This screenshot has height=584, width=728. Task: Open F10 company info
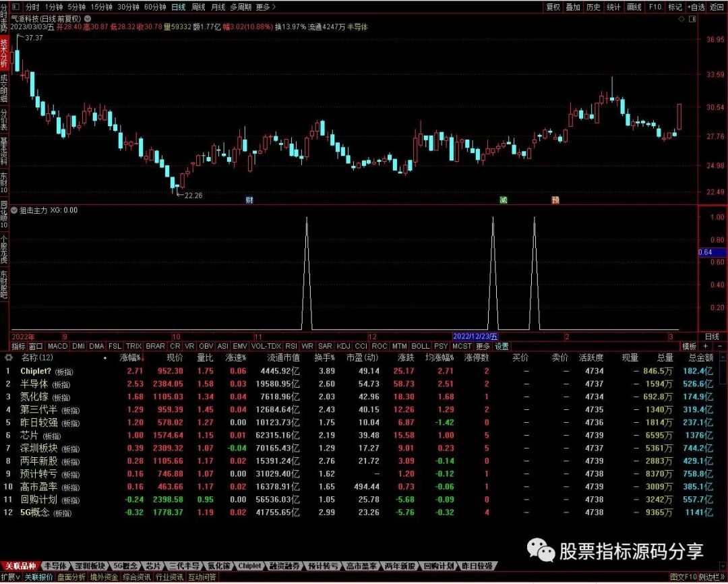coord(655,7)
